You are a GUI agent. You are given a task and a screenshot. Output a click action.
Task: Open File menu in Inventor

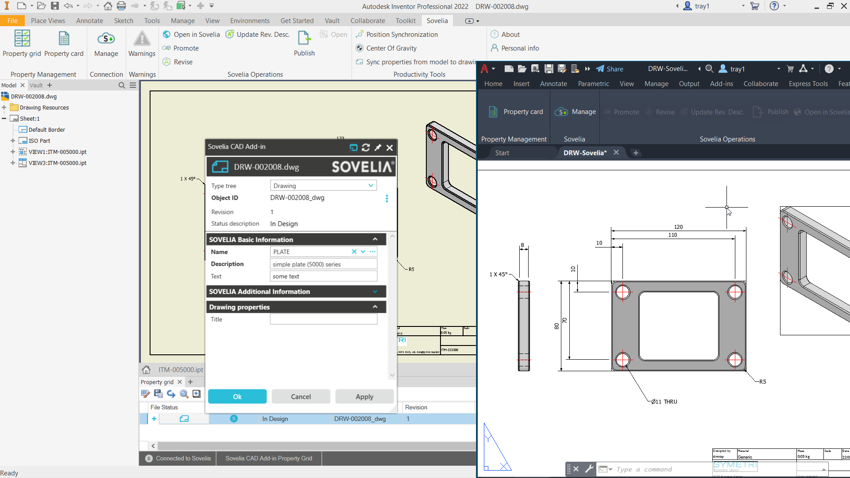point(12,21)
